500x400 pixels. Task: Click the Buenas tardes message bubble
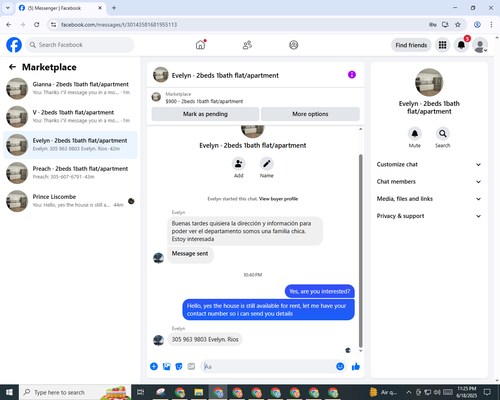(245, 231)
